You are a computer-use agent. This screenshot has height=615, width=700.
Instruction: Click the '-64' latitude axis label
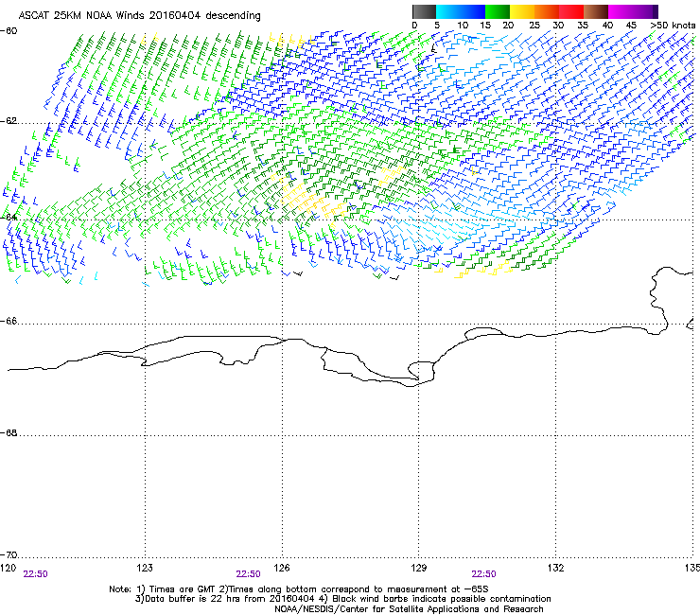9,217
